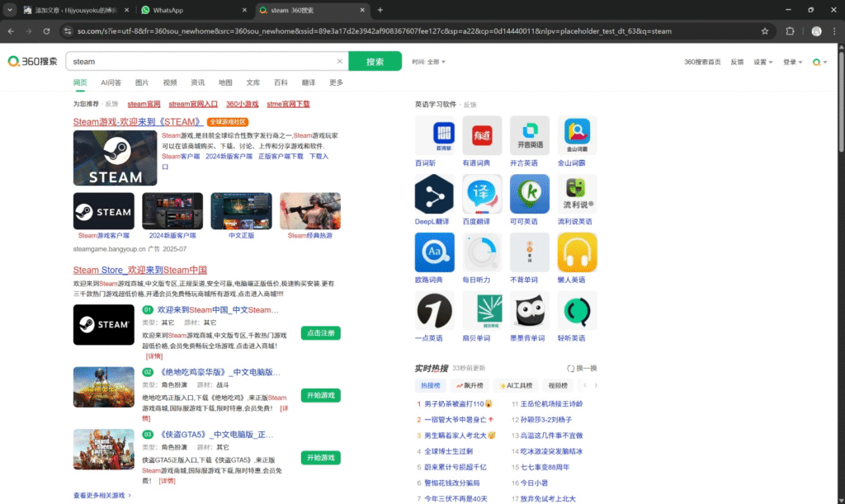This screenshot has height=504, width=845.
Task: Open hot search 全球博士生过剩
Action: (448, 451)
